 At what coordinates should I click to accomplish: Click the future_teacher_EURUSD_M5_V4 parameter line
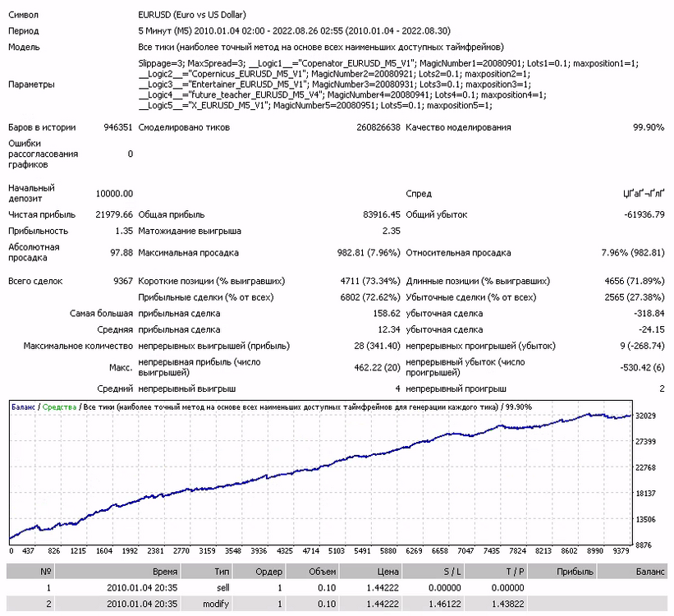point(342,94)
